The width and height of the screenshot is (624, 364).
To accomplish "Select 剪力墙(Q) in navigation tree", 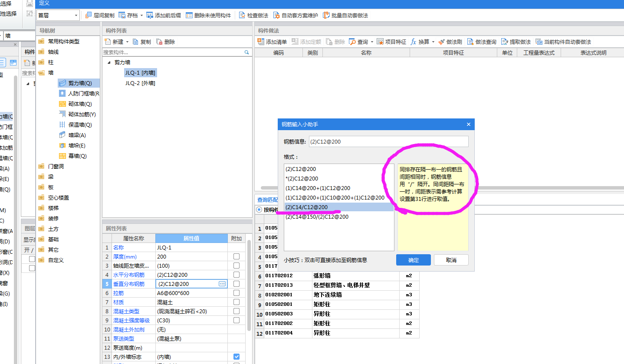I will (78, 83).
